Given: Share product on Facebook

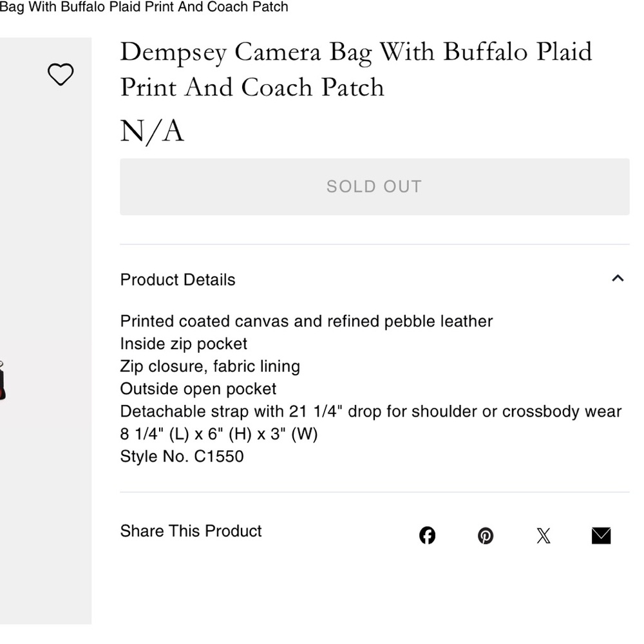Looking at the screenshot, I should point(427,535).
